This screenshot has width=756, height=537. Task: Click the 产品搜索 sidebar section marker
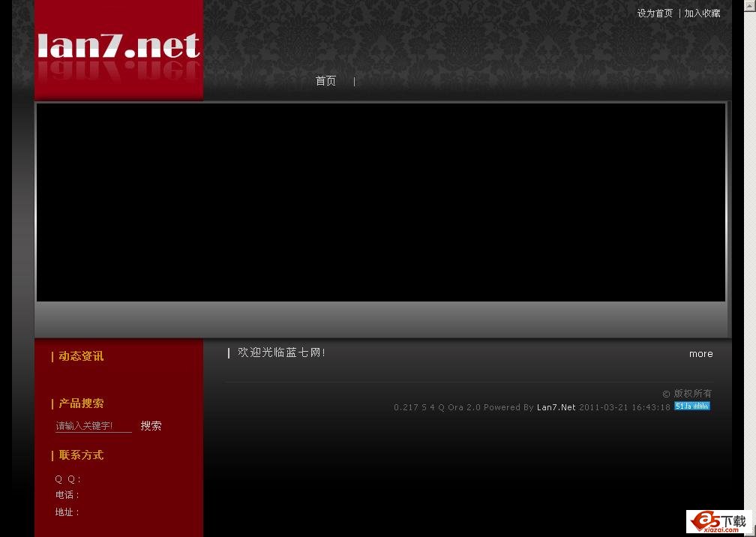pos(81,403)
